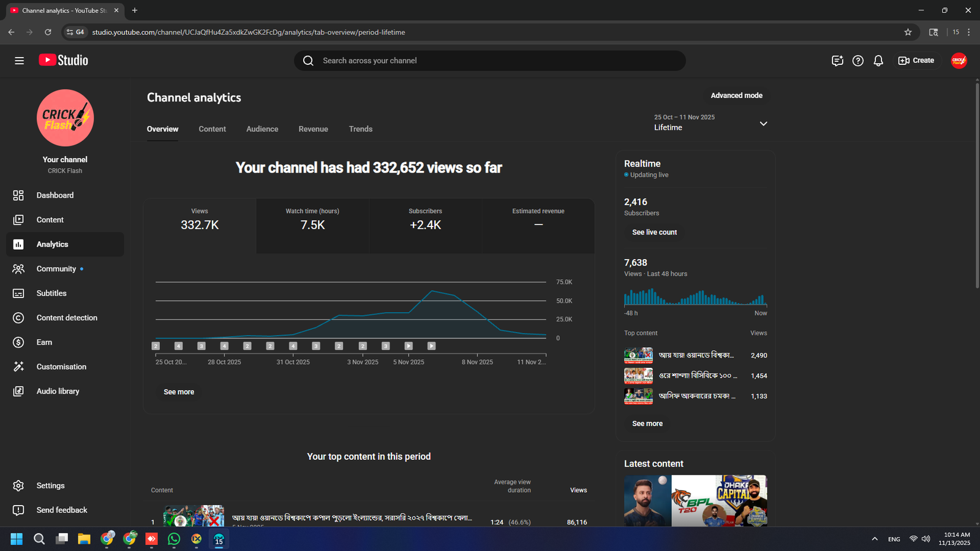Open the hamburger navigation menu

coord(19,61)
